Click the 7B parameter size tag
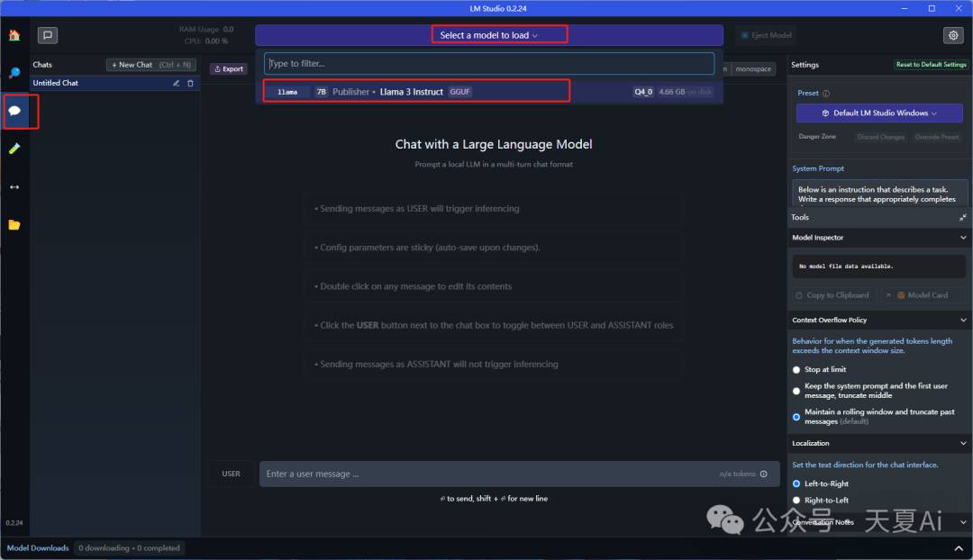The image size is (973, 560). coord(321,92)
